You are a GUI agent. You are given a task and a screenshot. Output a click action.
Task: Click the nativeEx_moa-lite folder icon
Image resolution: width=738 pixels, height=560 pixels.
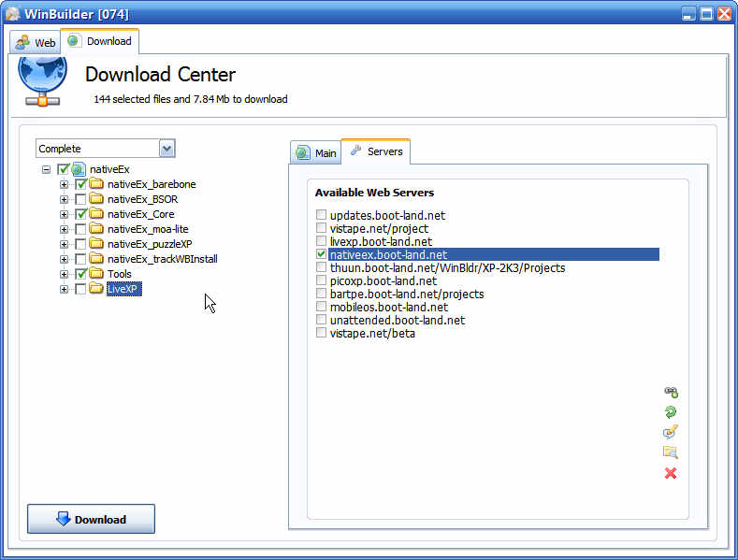point(96,229)
